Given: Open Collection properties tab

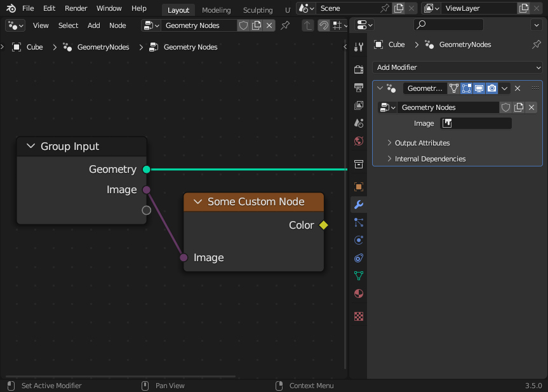Looking at the screenshot, I should (x=359, y=164).
